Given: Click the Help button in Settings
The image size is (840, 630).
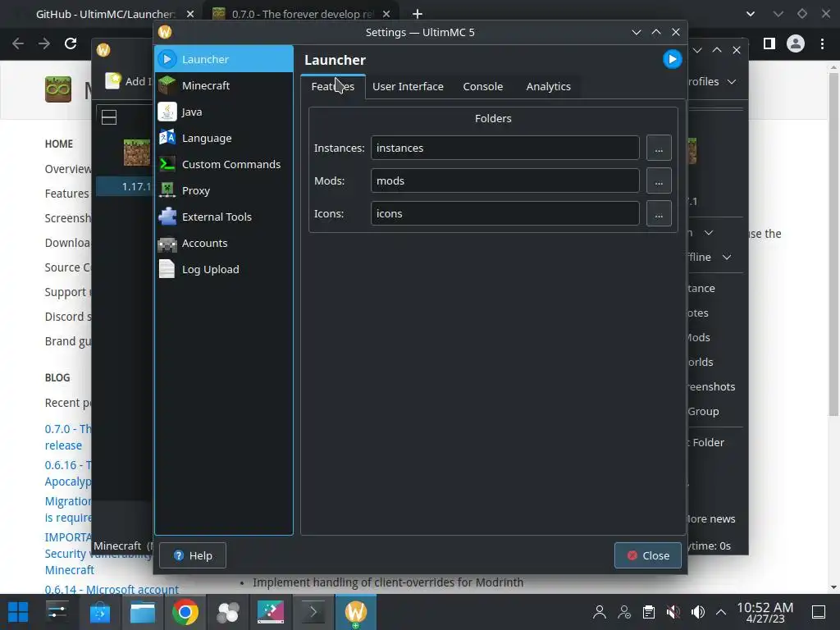Looking at the screenshot, I should [192, 555].
